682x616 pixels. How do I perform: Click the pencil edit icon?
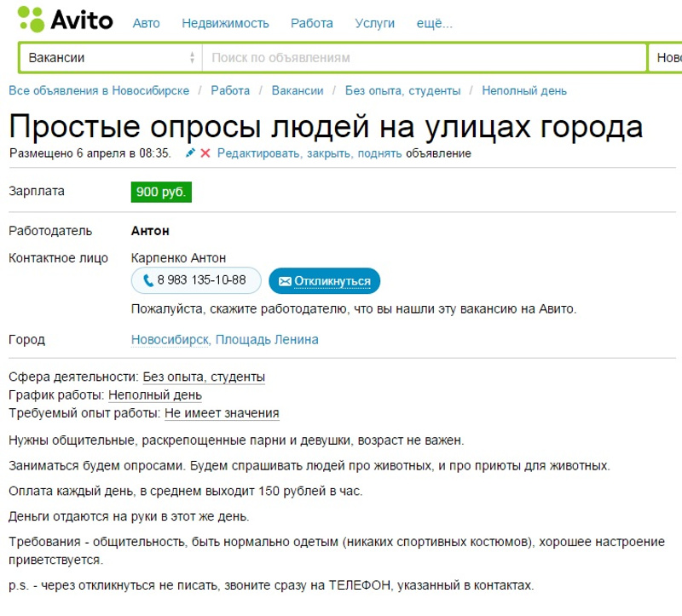tap(190, 153)
